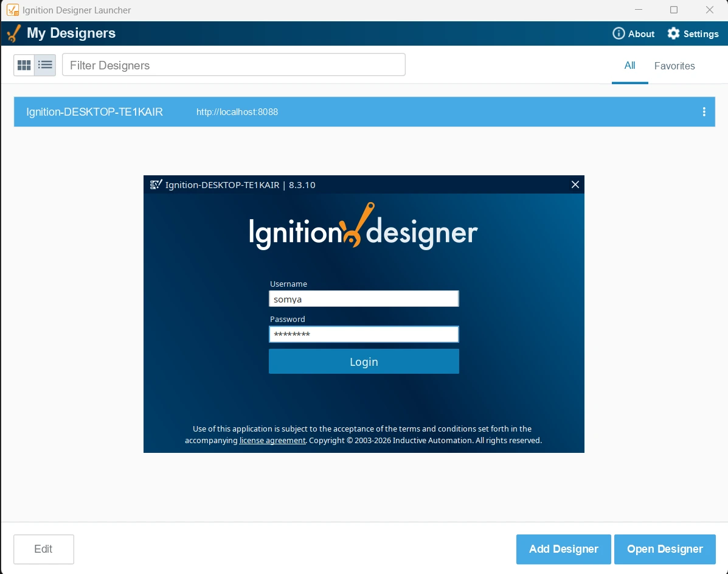Open Settings gear in launcher header
Image resolution: width=728 pixels, height=574 pixels.
673,33
